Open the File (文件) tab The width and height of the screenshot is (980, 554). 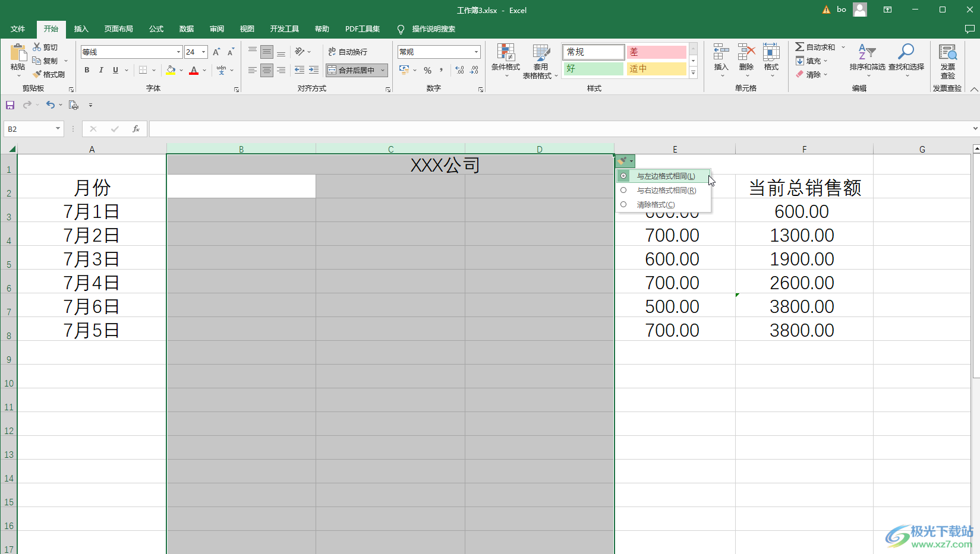point(18,29)
